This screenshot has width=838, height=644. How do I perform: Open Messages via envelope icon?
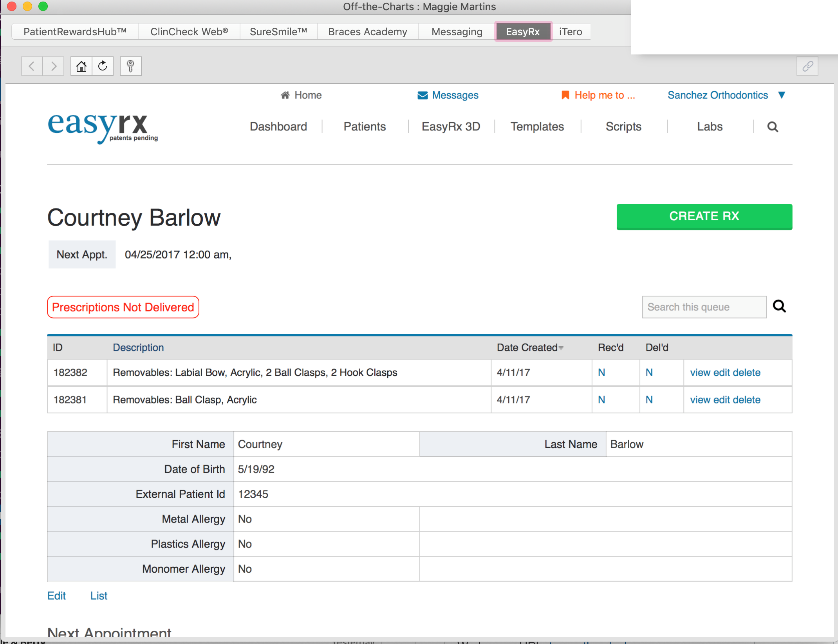(x=423, y=95)
